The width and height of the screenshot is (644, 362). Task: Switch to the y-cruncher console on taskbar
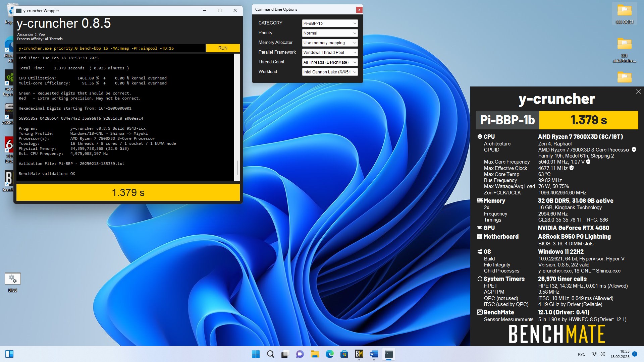[x=388, y=354]
